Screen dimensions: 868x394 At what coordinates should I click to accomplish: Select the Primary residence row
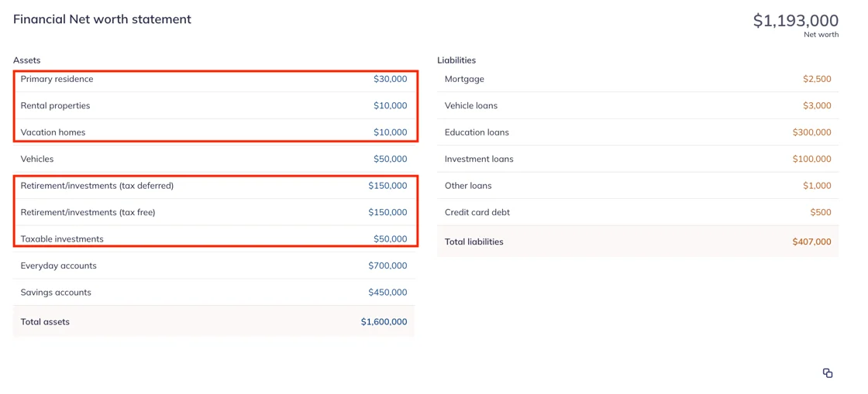214,79
